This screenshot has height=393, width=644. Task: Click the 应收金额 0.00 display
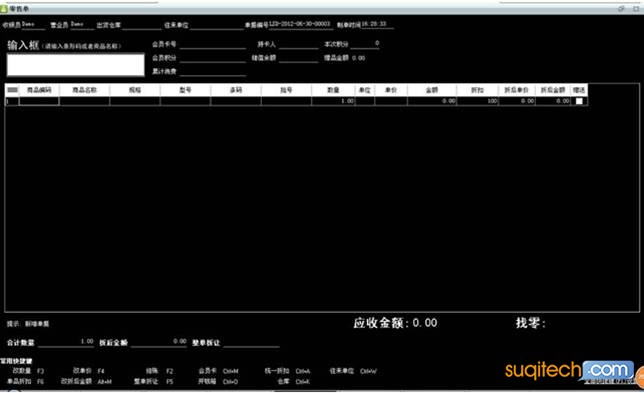[395, 323]
